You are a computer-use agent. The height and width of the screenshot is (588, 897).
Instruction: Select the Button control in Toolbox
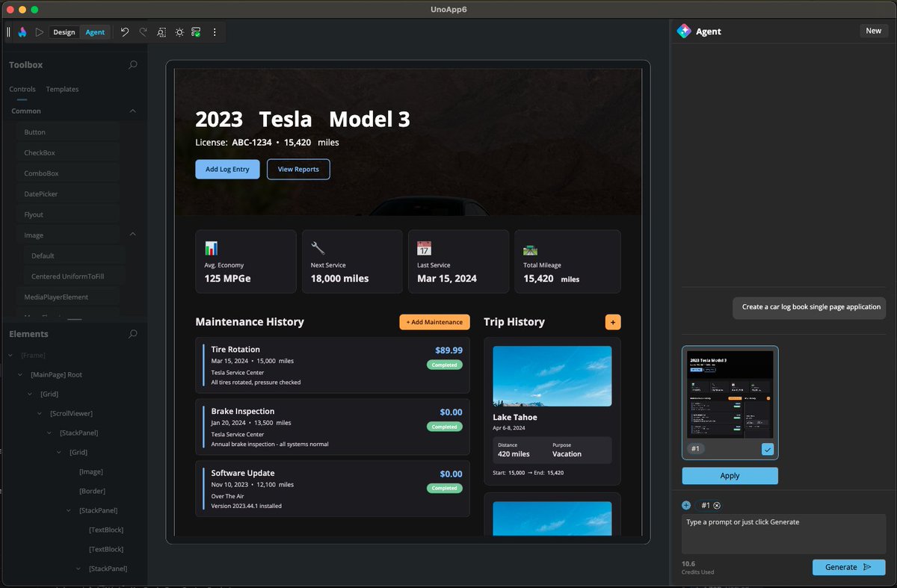(x=67, y=132)
